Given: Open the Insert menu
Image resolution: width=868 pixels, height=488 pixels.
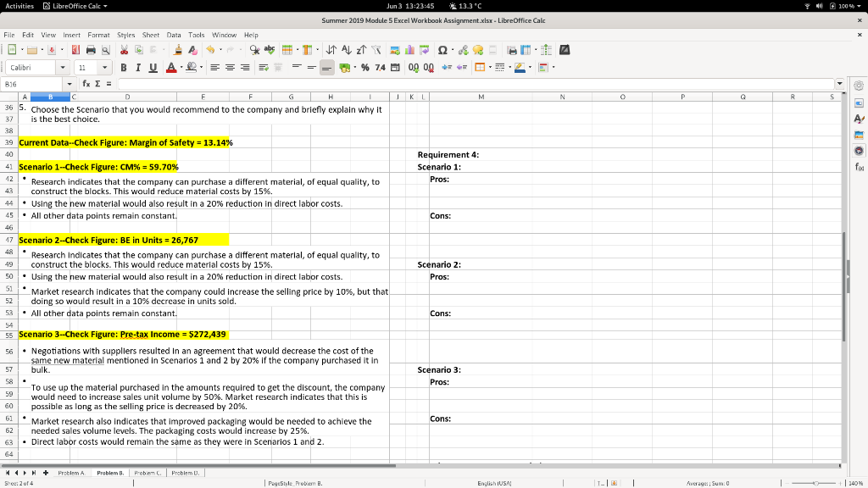Looking at the screenshot, I should [71, 35].
